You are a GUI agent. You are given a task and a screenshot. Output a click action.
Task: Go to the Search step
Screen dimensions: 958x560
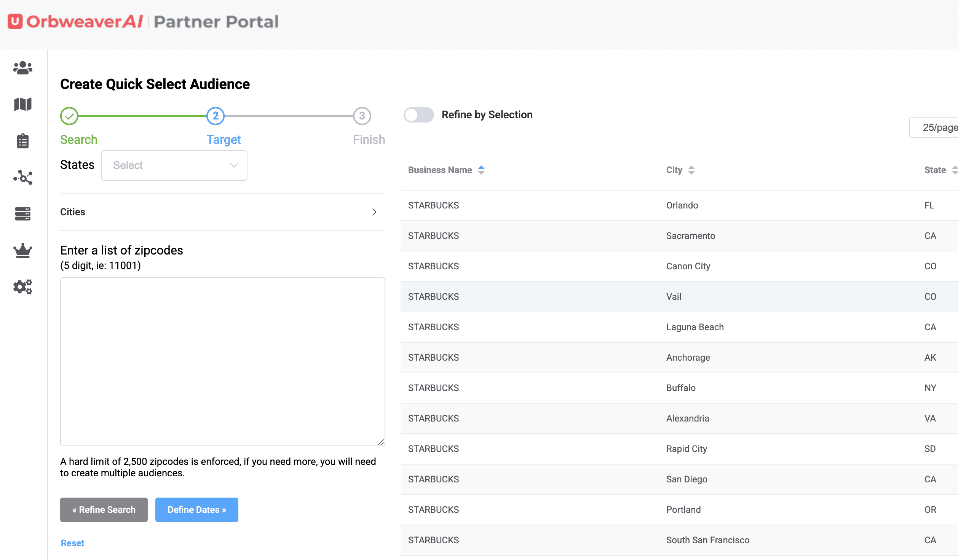[x=69, y=116]
